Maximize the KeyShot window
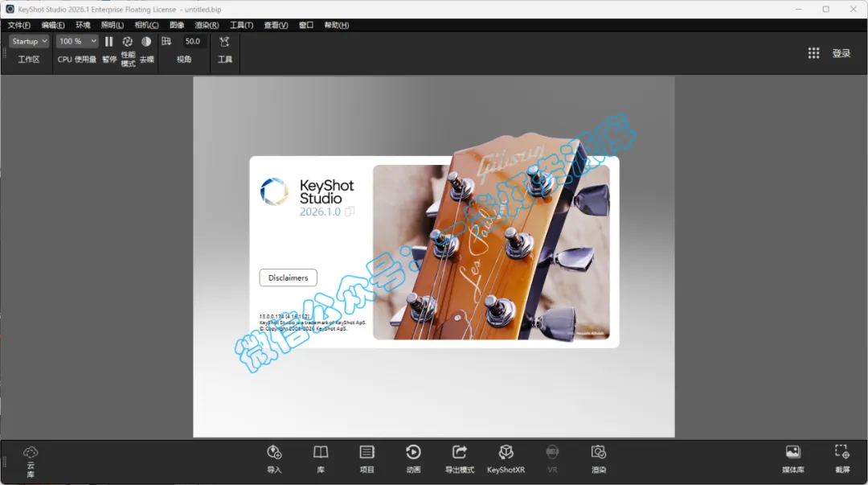This screenshot has height=485, width=868. 826,9
